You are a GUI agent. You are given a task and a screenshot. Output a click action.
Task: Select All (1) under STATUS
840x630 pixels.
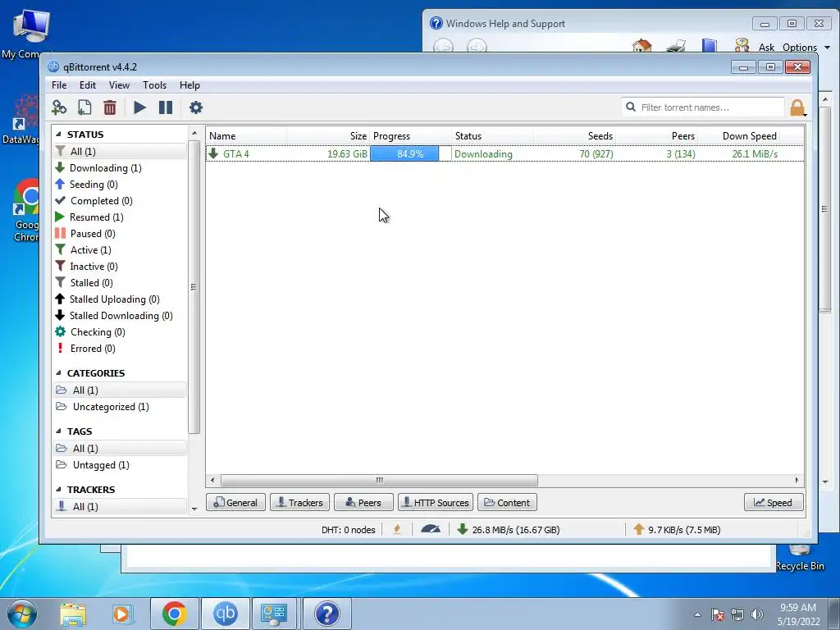(x=120, y=152)
